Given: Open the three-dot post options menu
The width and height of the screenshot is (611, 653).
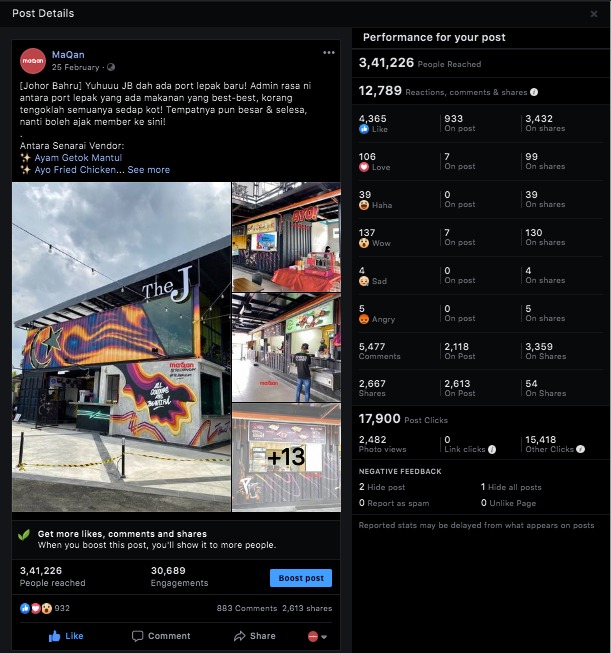Looking at the screenshot, I should [x=329, y=52].
